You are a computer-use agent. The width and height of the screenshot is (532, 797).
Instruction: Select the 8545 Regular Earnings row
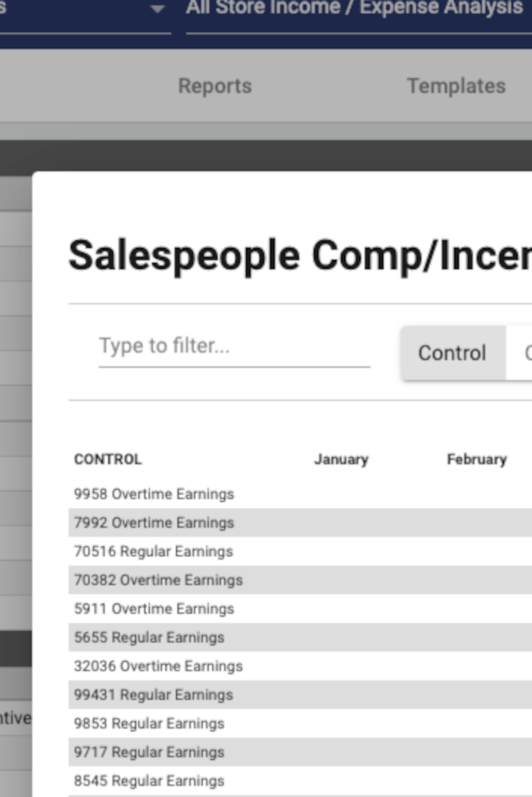click(149, 781)
